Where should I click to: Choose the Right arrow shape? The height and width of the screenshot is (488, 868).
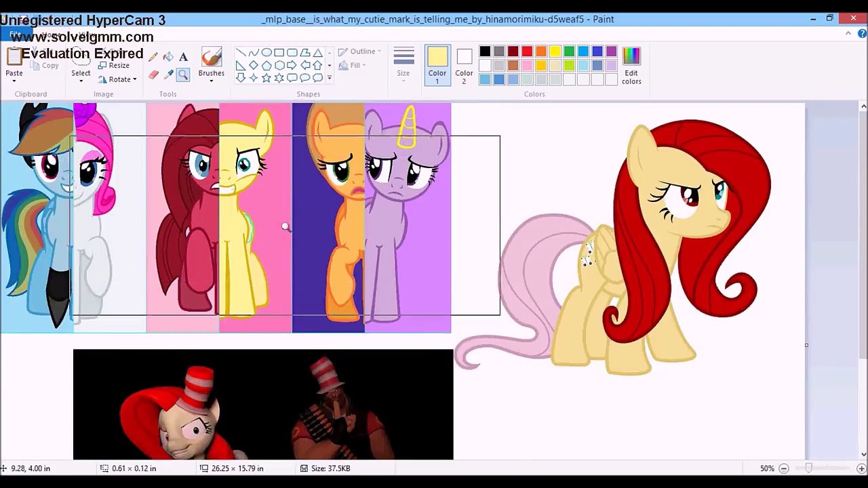292,66
